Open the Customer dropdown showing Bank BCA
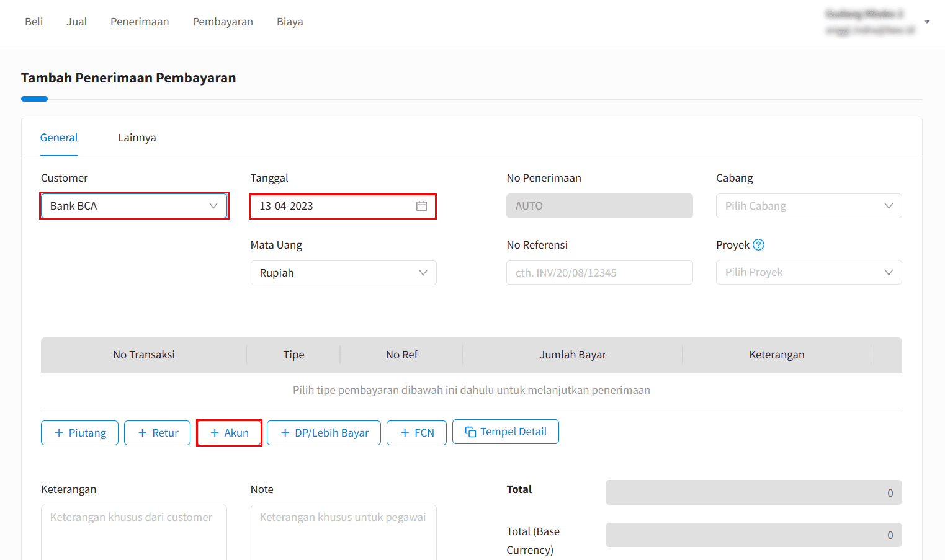Screen dimensions: 945x560 pos(134,206)
